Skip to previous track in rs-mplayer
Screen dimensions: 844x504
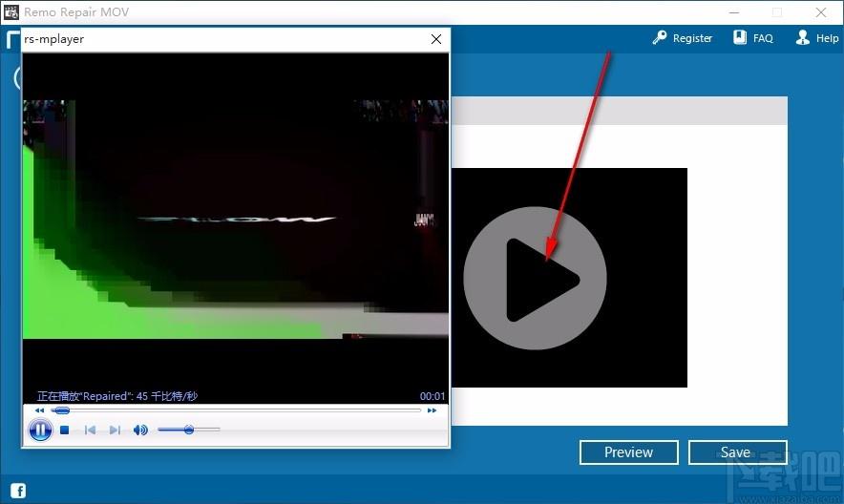click(x=90, y=430)
